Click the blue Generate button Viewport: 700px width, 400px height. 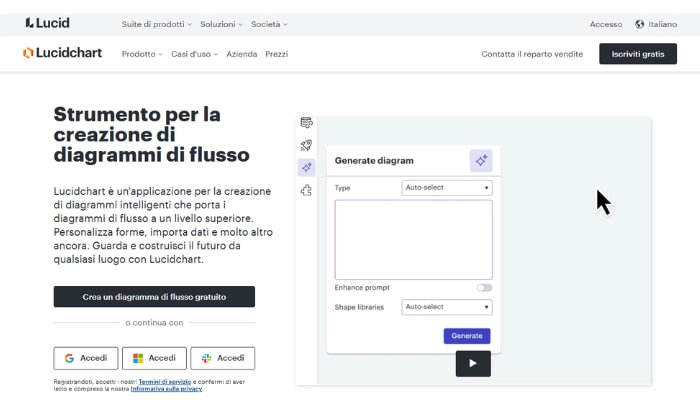tap(467, 336)
